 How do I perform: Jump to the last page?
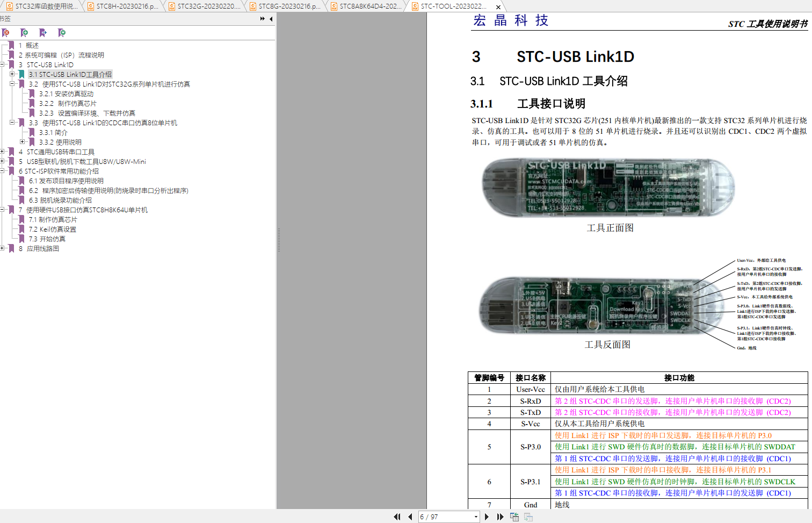point(500,517)
